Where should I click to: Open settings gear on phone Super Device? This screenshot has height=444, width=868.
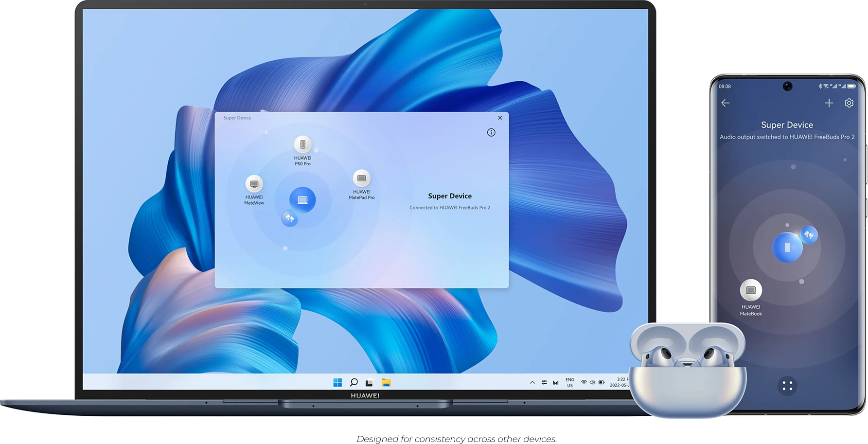(849, 103)
